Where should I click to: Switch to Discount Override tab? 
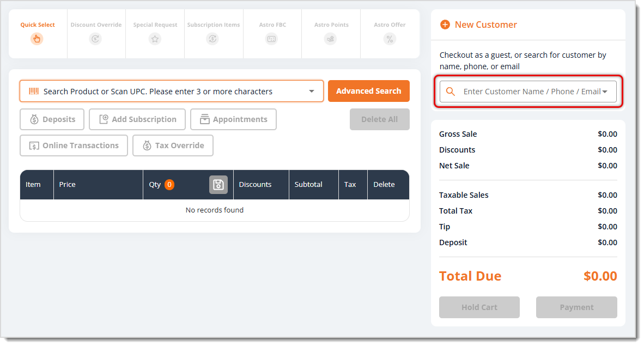point(96,33)
